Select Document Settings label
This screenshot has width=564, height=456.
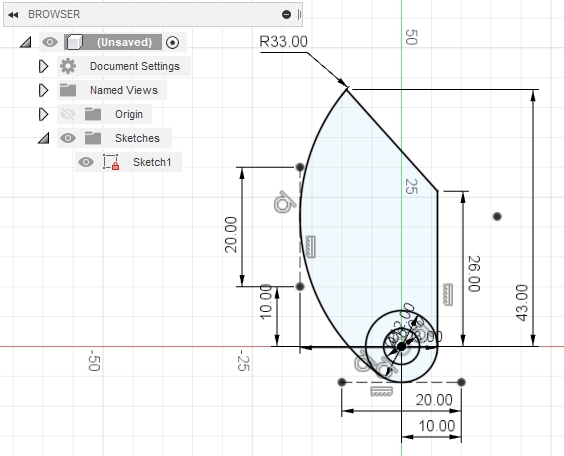[135, 66]
